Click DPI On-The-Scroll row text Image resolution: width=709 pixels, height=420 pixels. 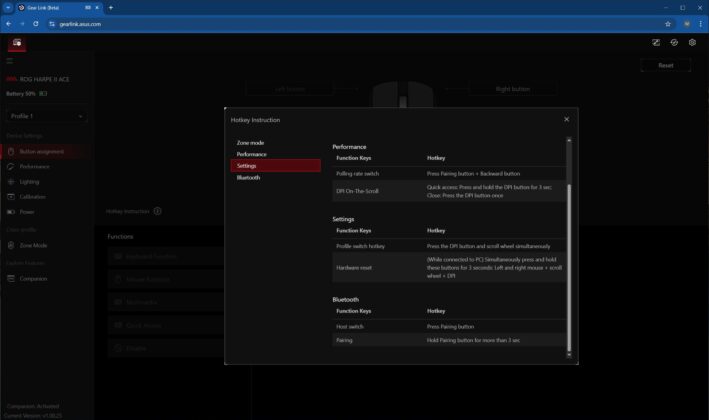coord(357,191)
